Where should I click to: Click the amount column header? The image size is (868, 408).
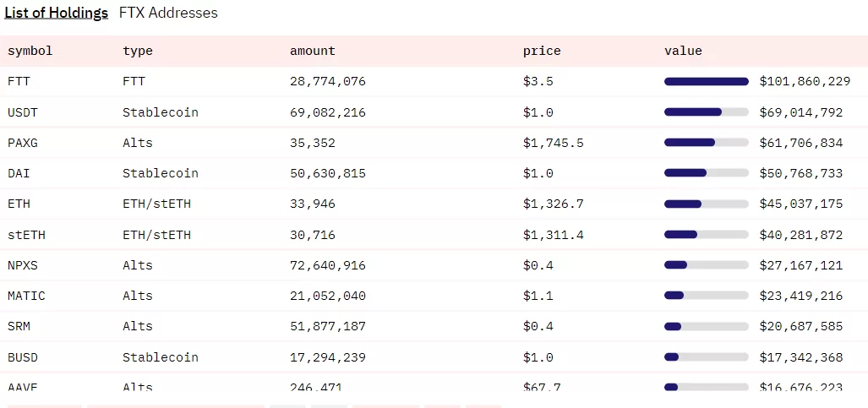312,51
